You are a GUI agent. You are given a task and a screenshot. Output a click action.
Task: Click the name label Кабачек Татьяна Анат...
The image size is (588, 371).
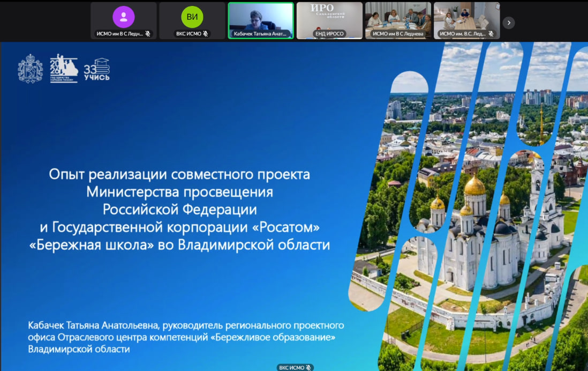(260, 34)
